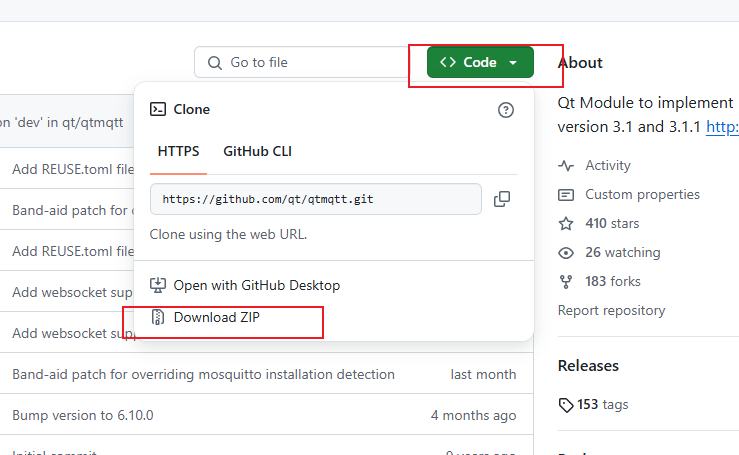739x455 pixels.
Task: Open the 153 tags link
Action: (x=603, y=405)
